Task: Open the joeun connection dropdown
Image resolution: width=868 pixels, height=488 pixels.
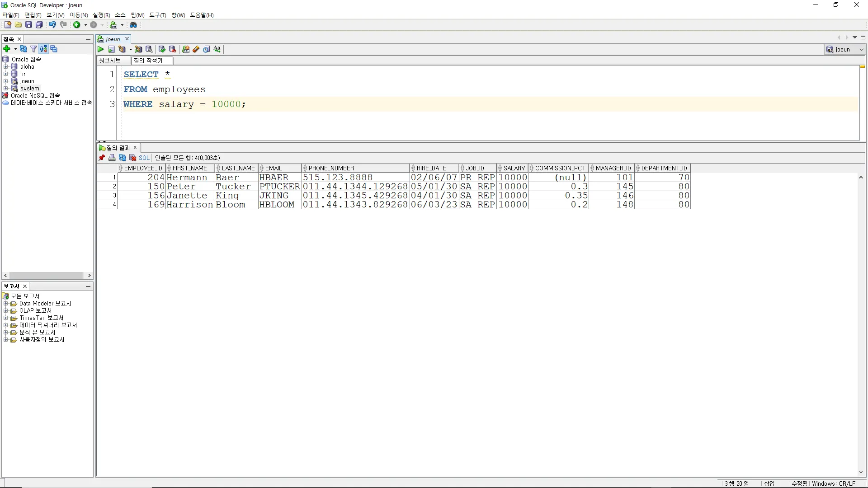Action: 861,49
